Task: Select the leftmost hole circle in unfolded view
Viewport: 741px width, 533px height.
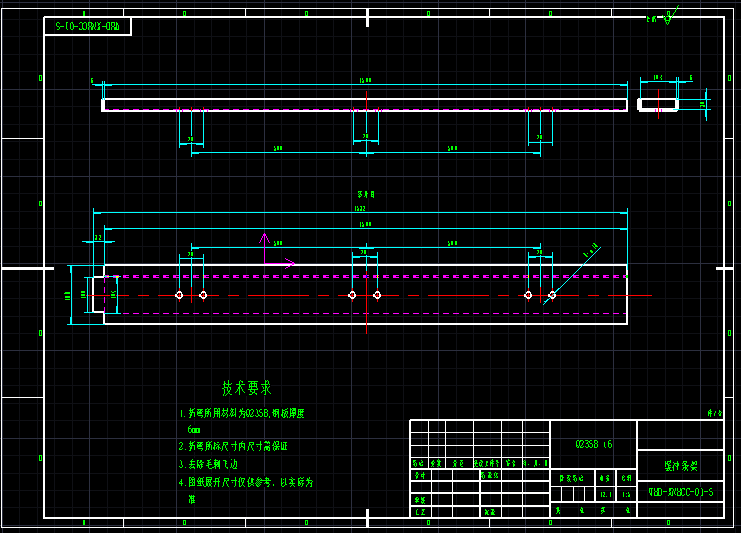Action: point(179,295)
